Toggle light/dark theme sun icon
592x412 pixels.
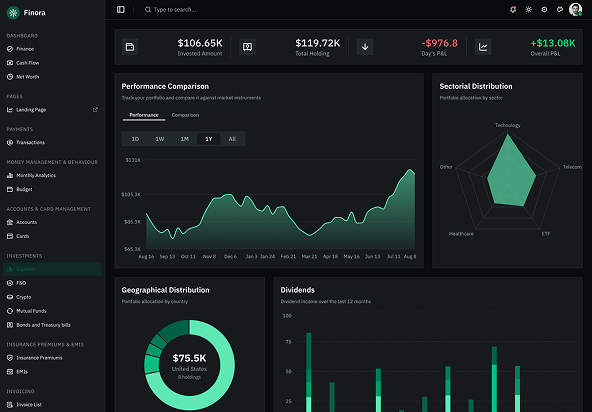[529, 9]
